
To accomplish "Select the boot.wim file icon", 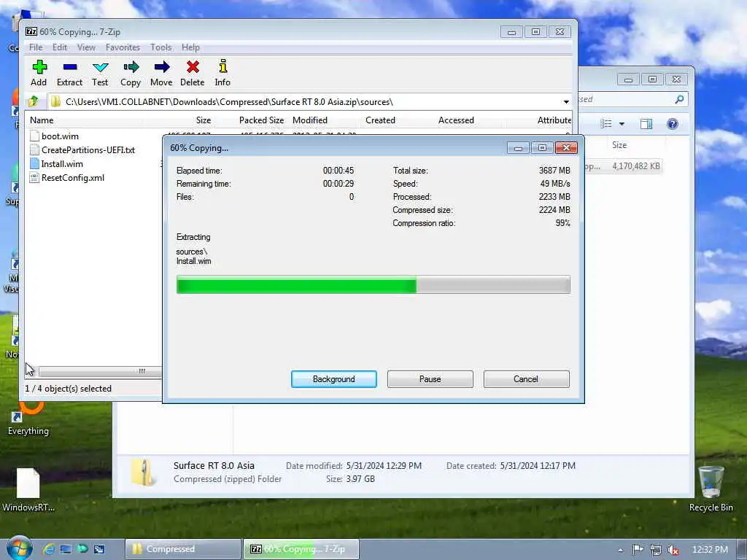I will point(34,136).
